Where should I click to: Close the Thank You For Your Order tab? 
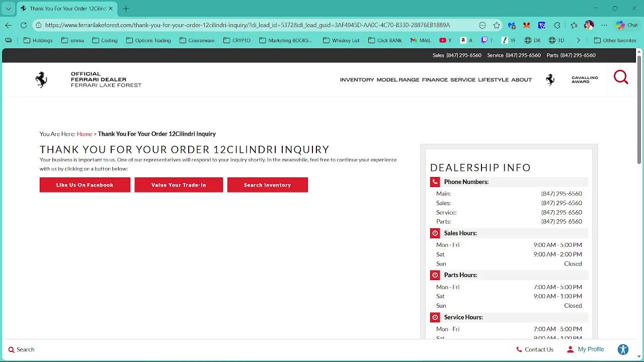coord(111,9)
